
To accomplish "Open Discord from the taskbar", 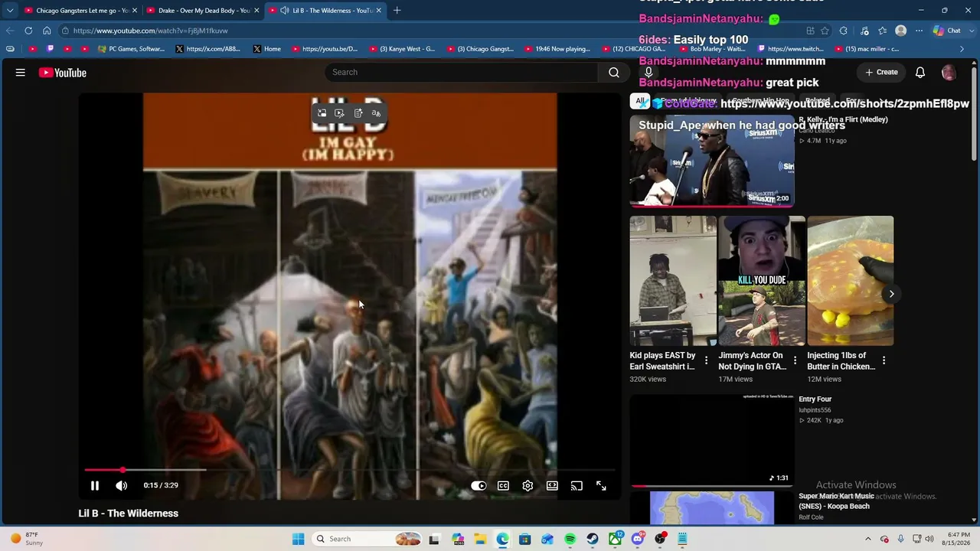I will point(638,539).
